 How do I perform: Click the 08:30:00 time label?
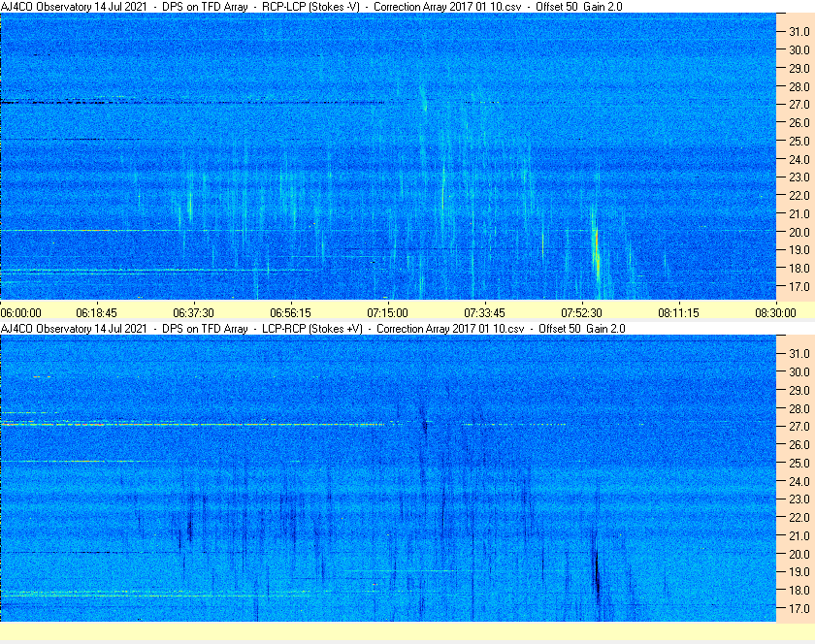[x=775, y=313]
